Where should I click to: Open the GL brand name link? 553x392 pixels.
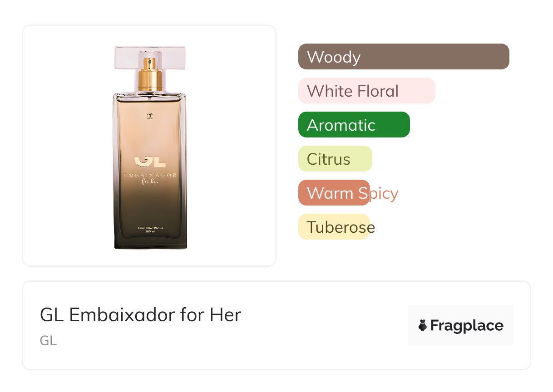click(48, 341)
